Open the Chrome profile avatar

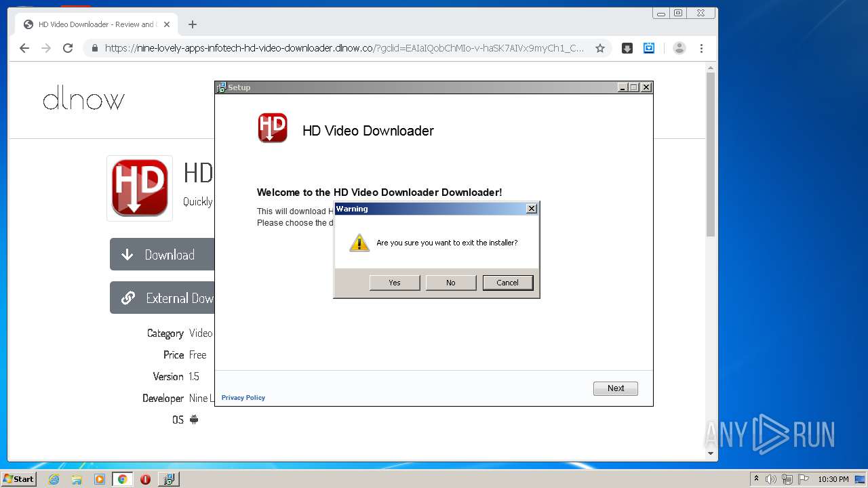pyautogui.click(x=679, y=48)
